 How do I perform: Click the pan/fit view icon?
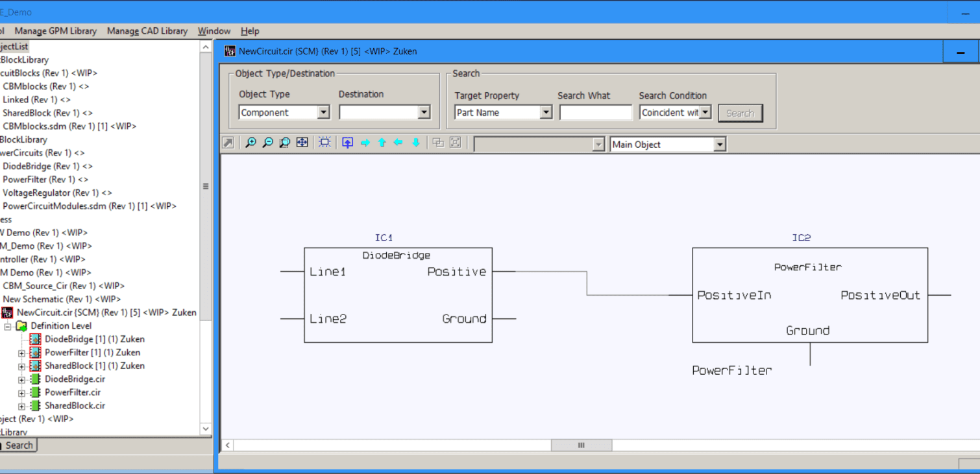pyautogui.click(x=302, y=142)
